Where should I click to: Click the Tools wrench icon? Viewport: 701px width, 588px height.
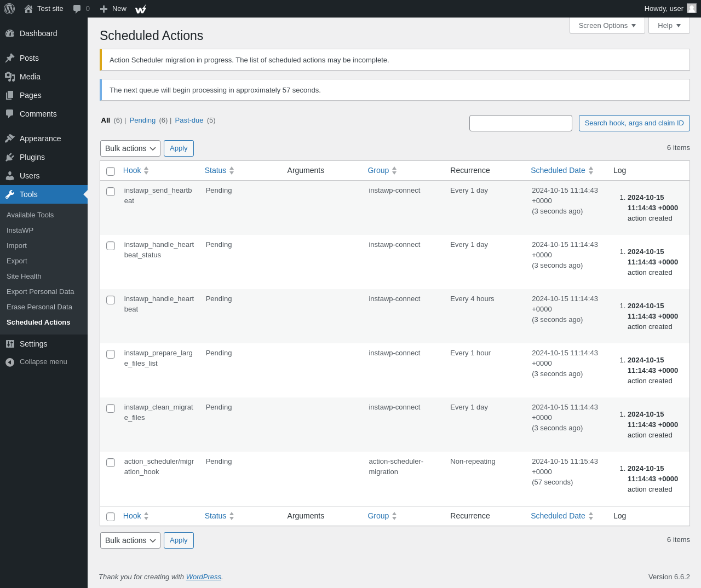(x=10, y=194)
